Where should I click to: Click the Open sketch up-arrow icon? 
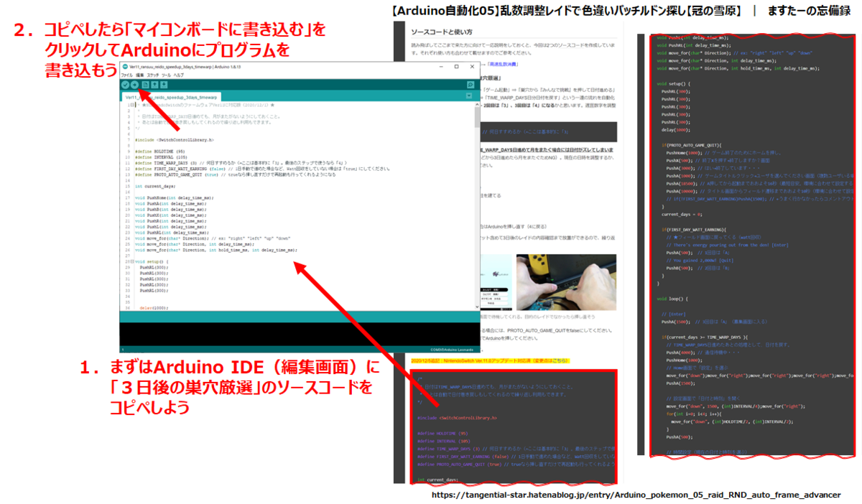[x=154, y=84]
